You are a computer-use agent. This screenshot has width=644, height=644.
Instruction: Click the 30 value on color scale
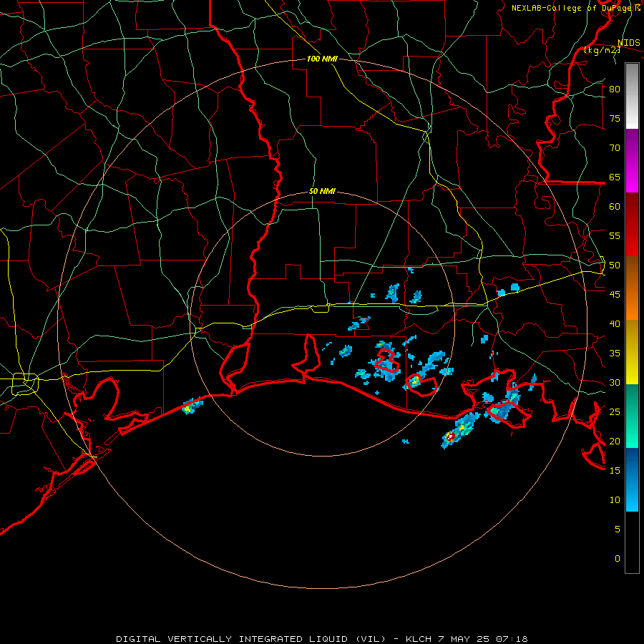[x=615, y=382]
